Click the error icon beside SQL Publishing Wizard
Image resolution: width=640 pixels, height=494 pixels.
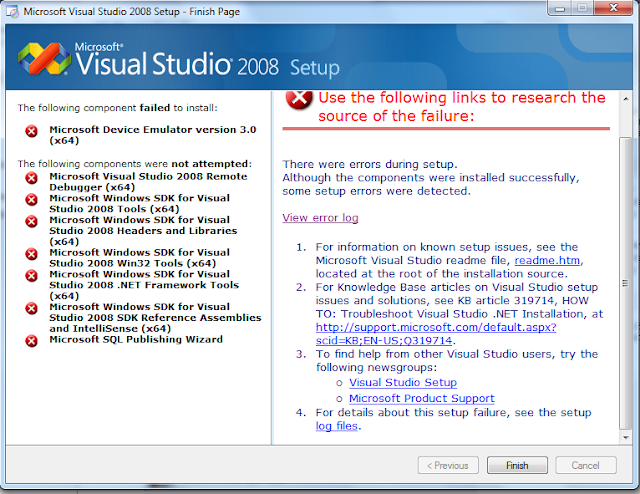coord(31,341)
